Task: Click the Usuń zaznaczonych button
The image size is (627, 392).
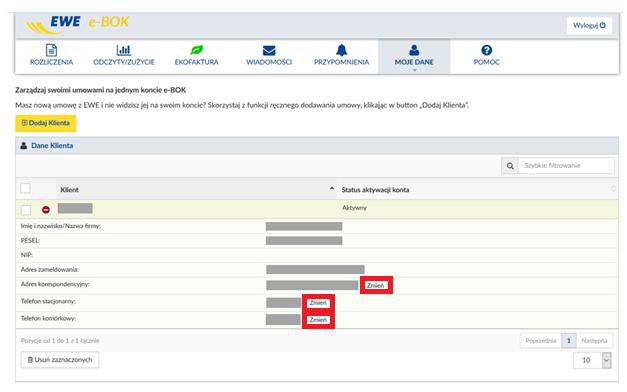Action: (60, 360)
